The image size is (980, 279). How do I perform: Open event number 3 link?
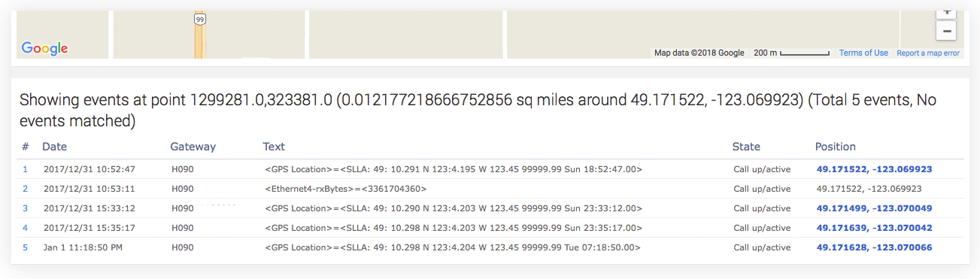pyautogui.click(x=25, y=208)
